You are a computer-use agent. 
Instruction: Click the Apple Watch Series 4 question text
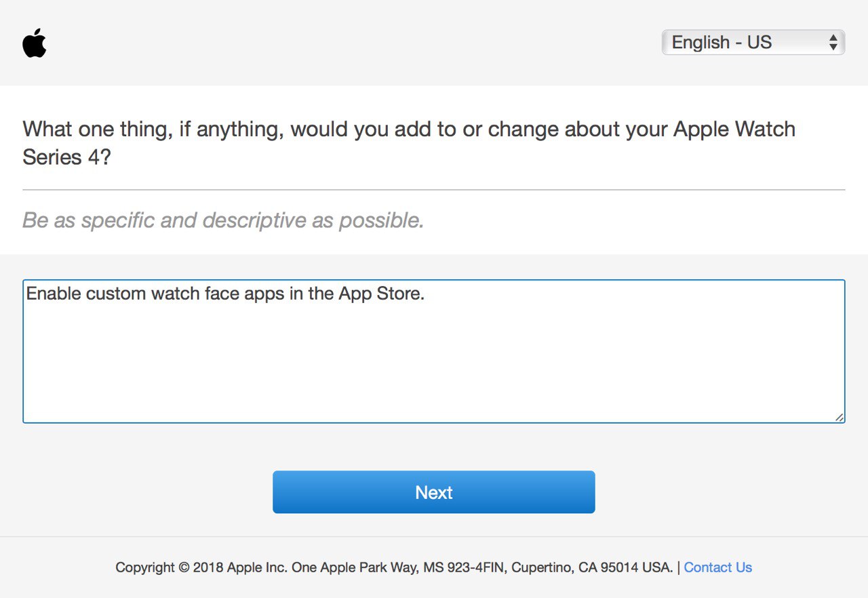[x=409, y=142]
